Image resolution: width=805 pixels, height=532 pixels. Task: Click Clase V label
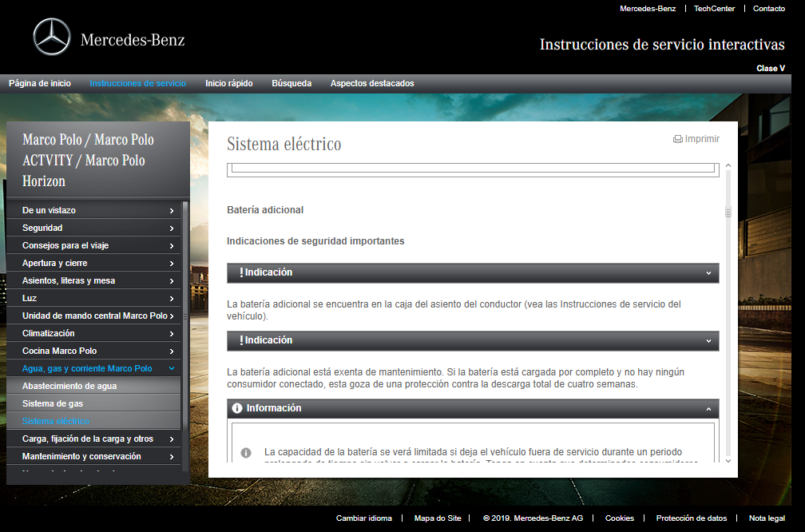point(771,69)
